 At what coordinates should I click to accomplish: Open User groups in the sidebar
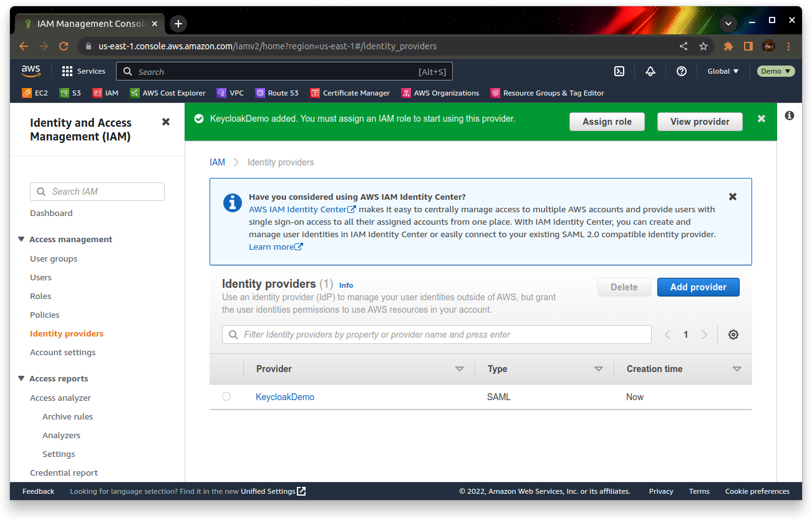coord(54,258)
